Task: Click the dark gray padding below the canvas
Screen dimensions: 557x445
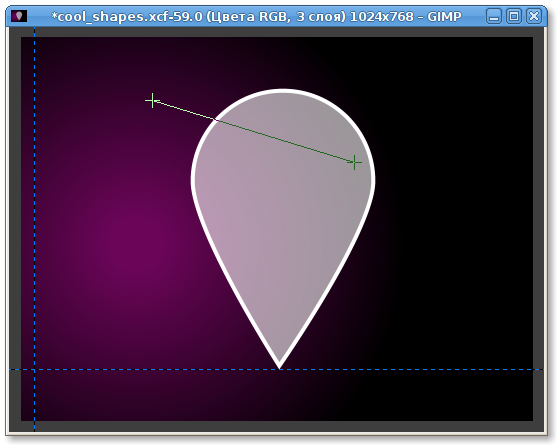Action: (276, 426)
